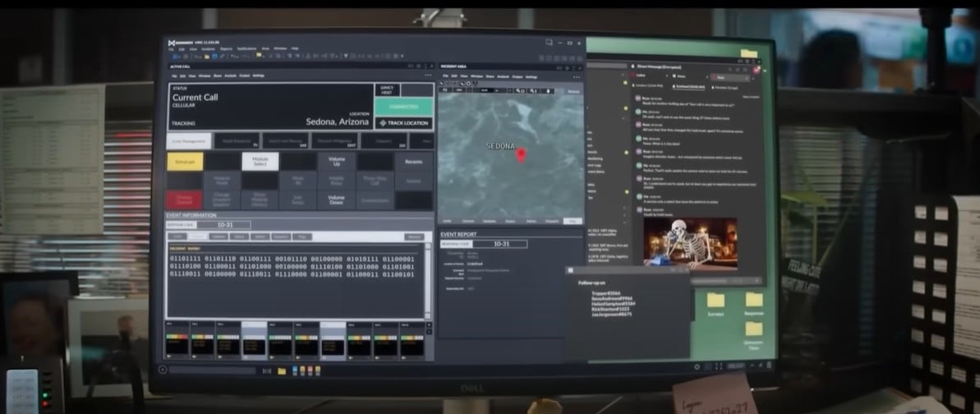This screenshot has height=414, width=980.
Task: Open Settings menu in Incident Area panel
Action: pos(531,76)
